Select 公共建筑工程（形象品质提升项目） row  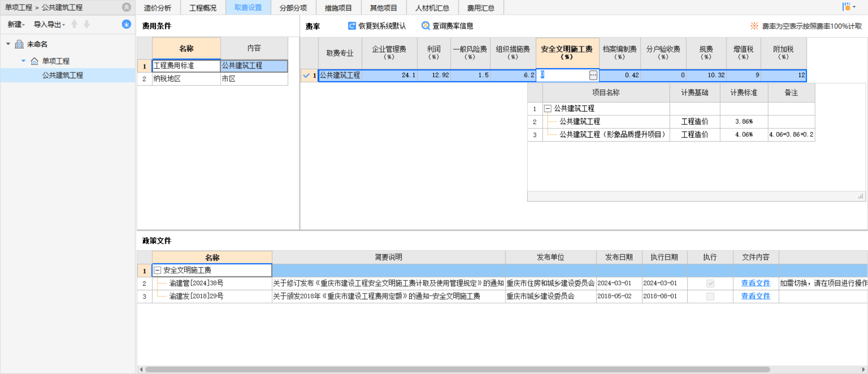671,135
